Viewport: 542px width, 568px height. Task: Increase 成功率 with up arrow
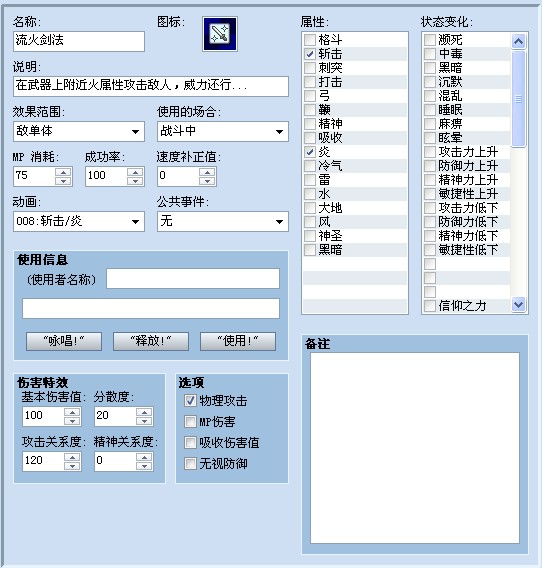coord(135,172)
